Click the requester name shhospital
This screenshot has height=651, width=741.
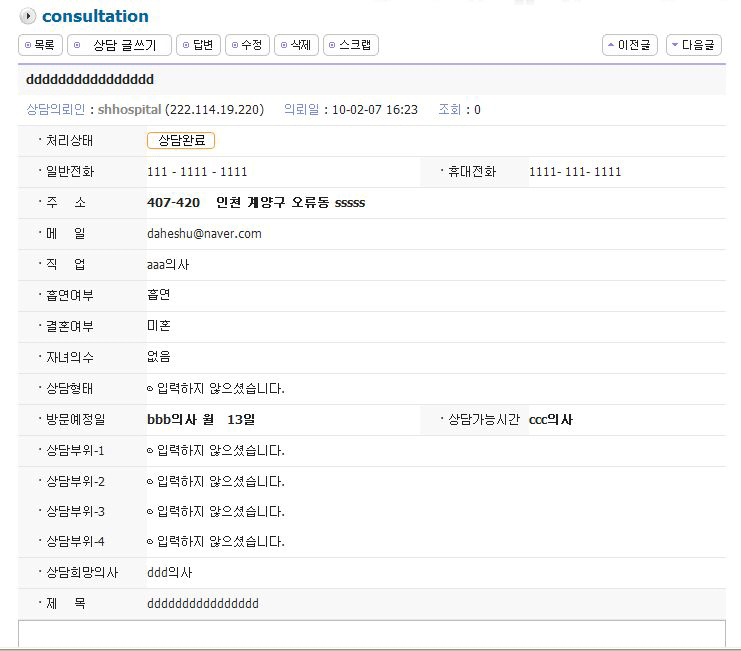coord(129,109)
